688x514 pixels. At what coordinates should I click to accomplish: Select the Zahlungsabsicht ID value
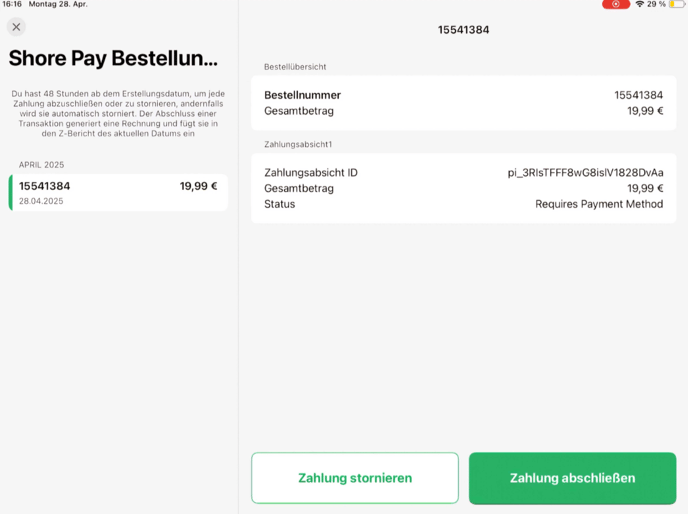pyautogui.click(x=585, y=173)
